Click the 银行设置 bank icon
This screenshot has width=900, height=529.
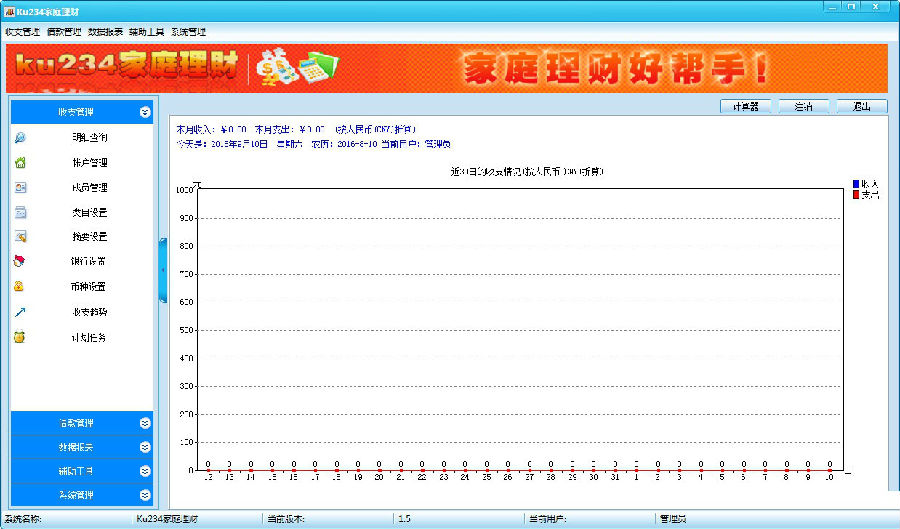click(x=20, y=261)
